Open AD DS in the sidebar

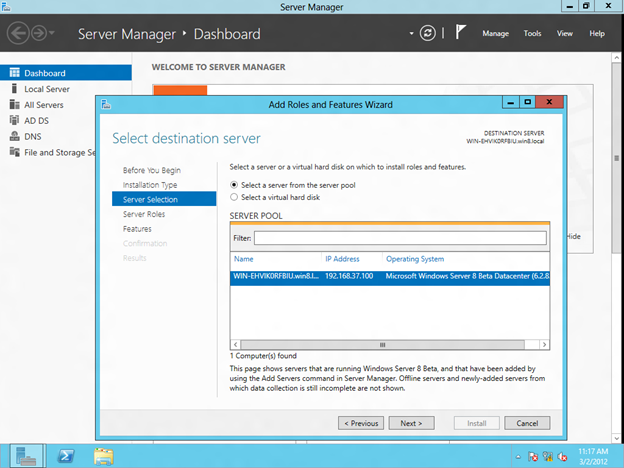pos(38,120)
